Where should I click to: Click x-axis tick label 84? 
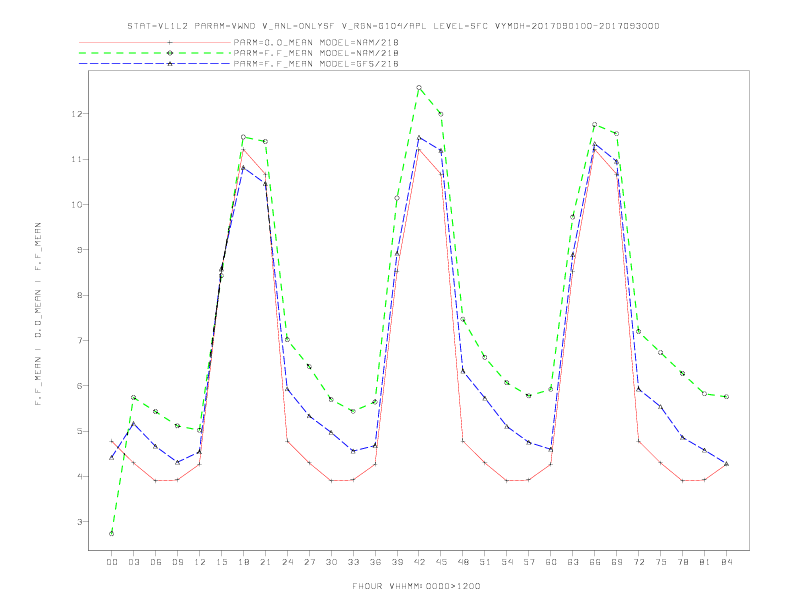727,562
